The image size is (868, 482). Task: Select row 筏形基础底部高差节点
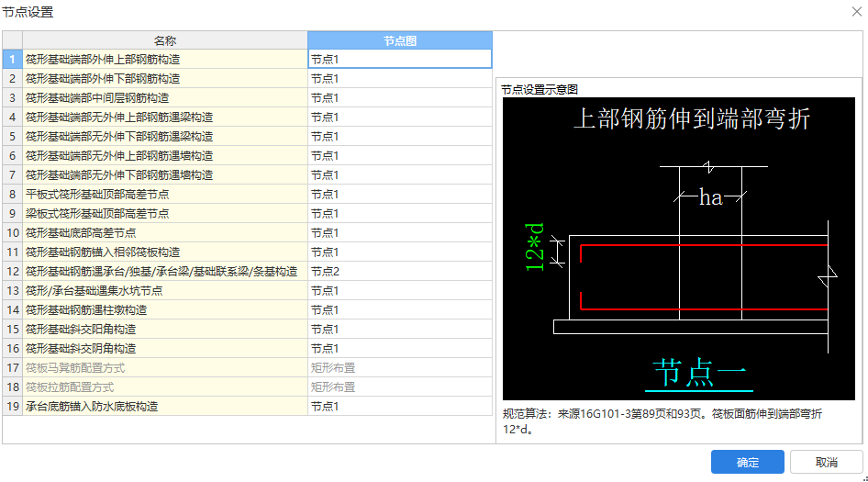click(165, 232)
